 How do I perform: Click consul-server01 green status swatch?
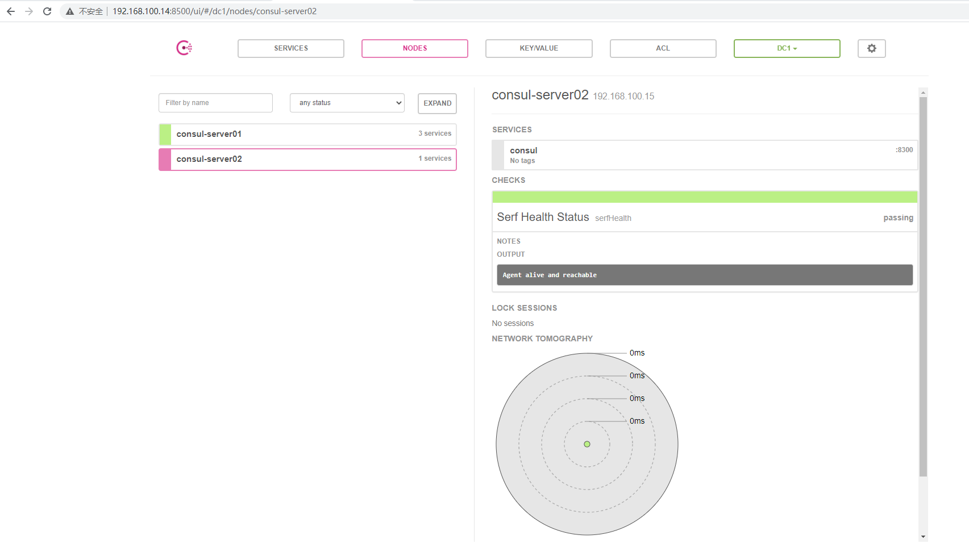[165, 135]
